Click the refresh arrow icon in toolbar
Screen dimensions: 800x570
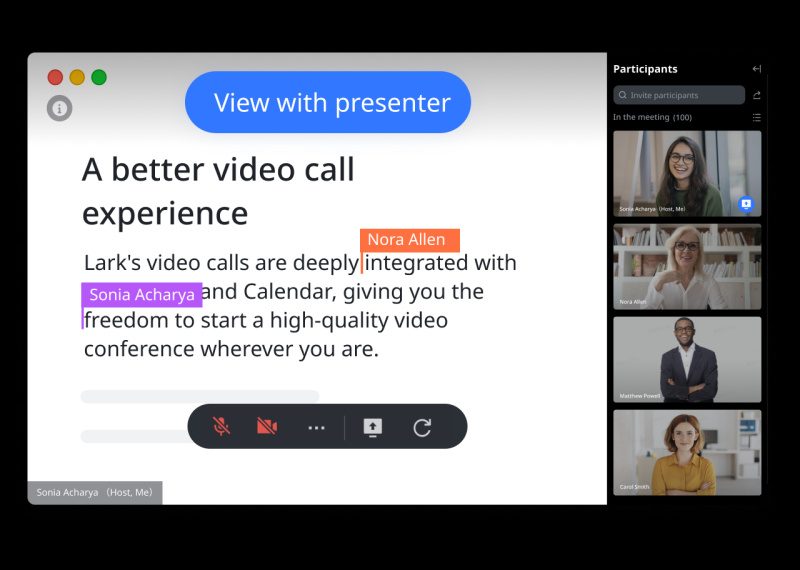coord(422,427)
